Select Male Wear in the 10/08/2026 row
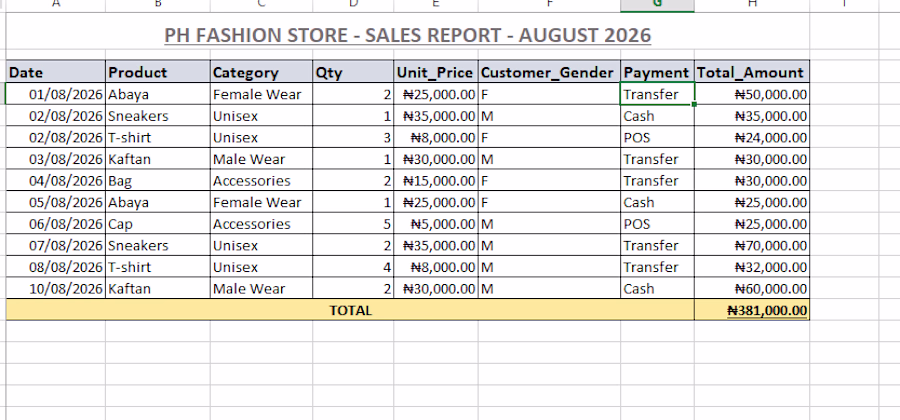900x420 pixels. [261, 289]
